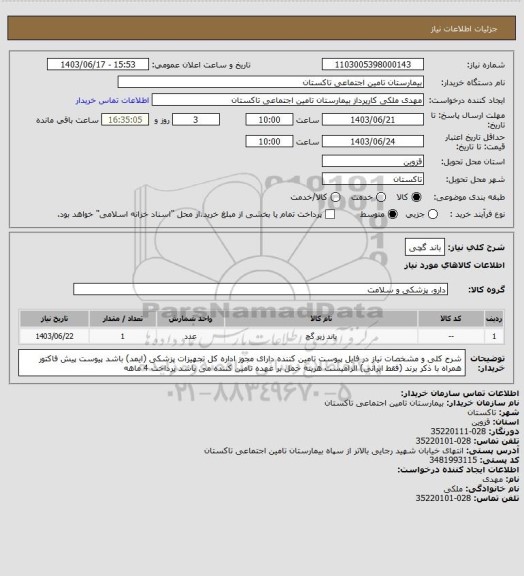Screen dimensions: 524x576
Task: Click the announcement date field 1403/06/17 - 15:53
Action: (x=98, y=64)
